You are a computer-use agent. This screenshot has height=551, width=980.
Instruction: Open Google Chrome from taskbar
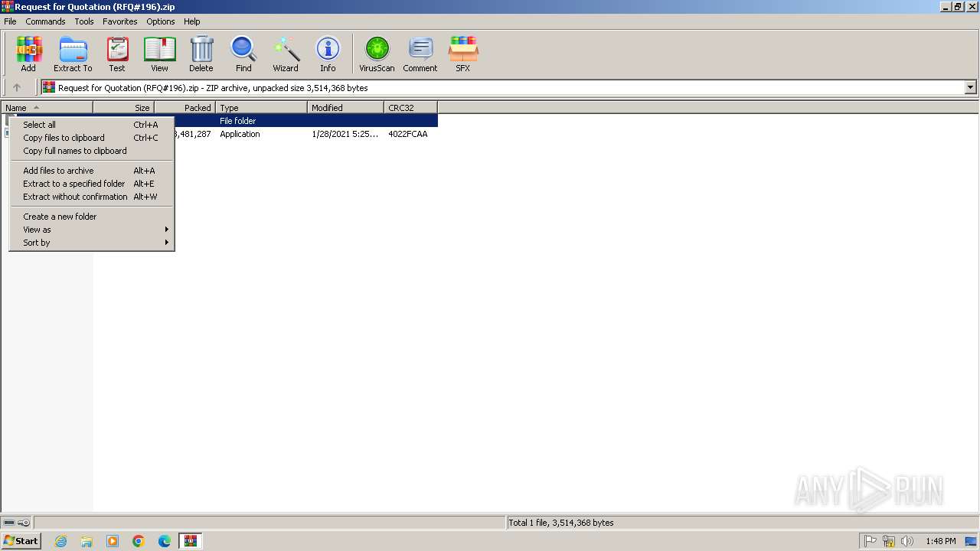[139, 541]
